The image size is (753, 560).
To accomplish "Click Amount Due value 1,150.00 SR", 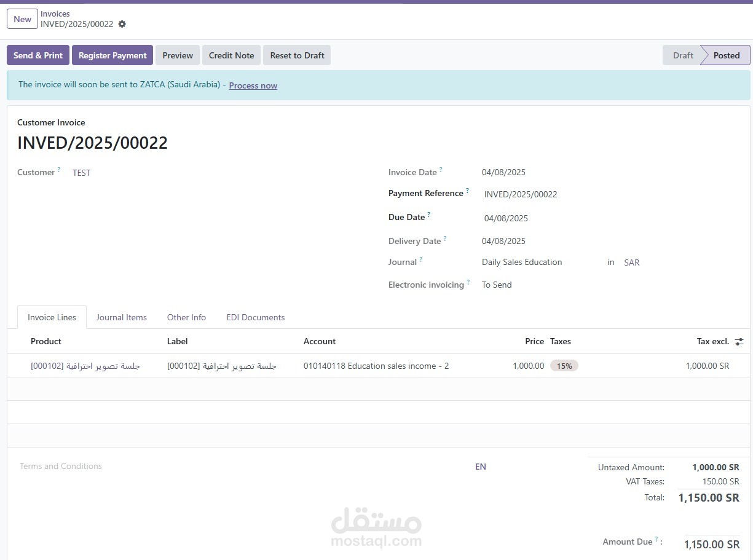I will [712, 544].
